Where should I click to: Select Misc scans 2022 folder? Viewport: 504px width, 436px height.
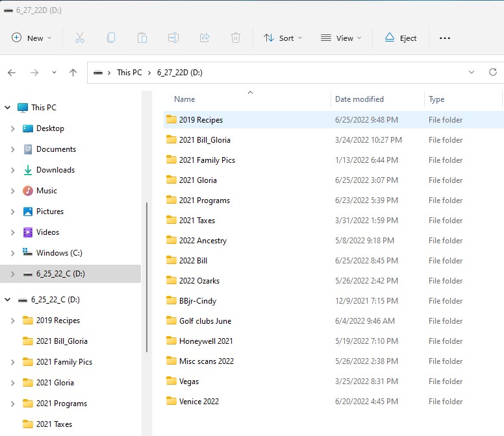pos(207,361)
